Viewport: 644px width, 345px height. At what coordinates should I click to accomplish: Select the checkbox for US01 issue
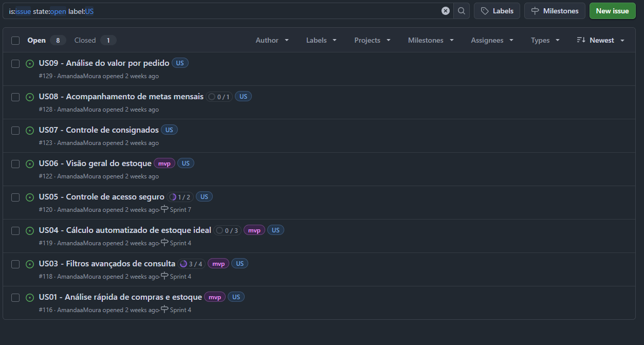pos(15,298)
